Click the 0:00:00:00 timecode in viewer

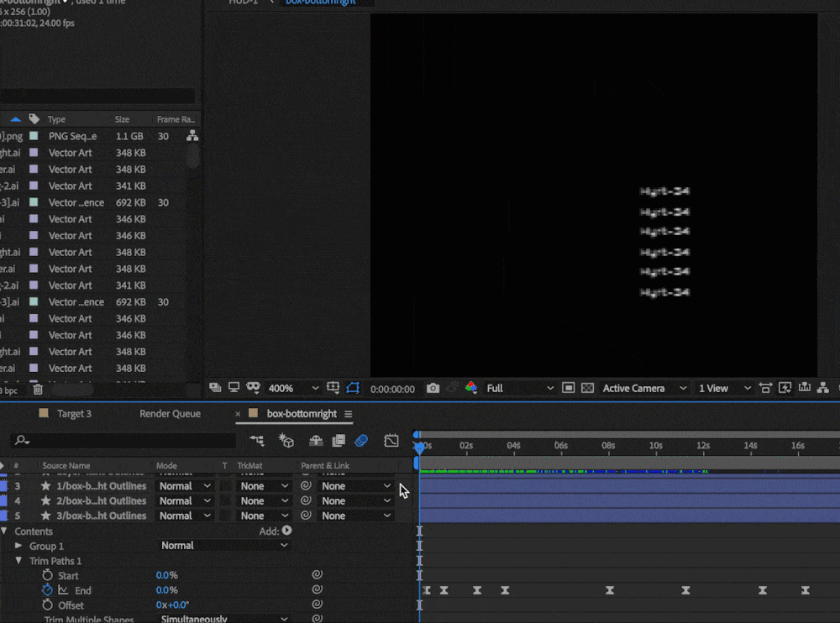tap(392, 389)
